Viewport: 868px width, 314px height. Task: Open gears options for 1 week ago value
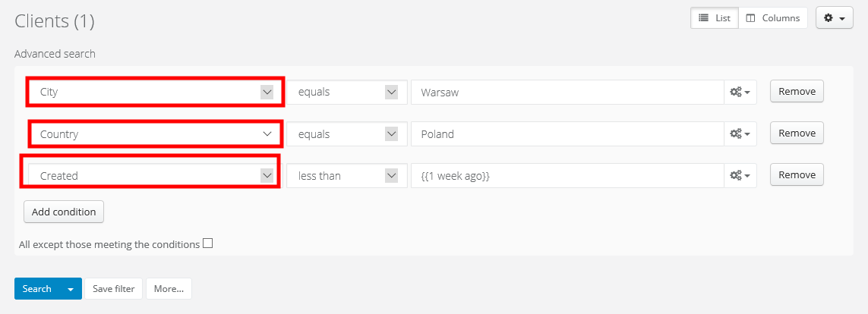[x=740, y=175]
